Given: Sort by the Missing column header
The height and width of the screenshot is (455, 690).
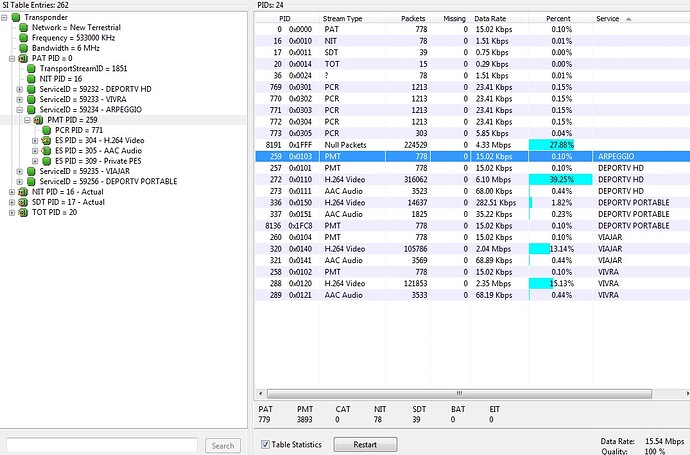Looking at the screenshot, I should pos(450,18).
